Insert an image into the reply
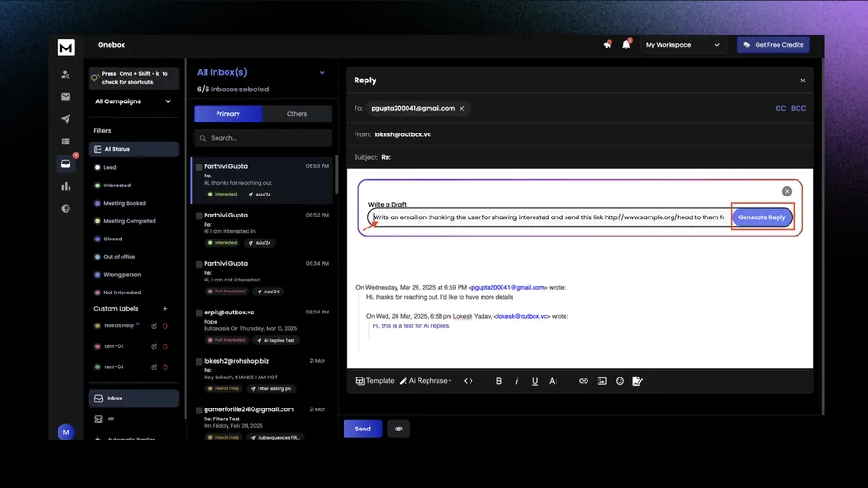868x488 pixels. pos(602,381)
